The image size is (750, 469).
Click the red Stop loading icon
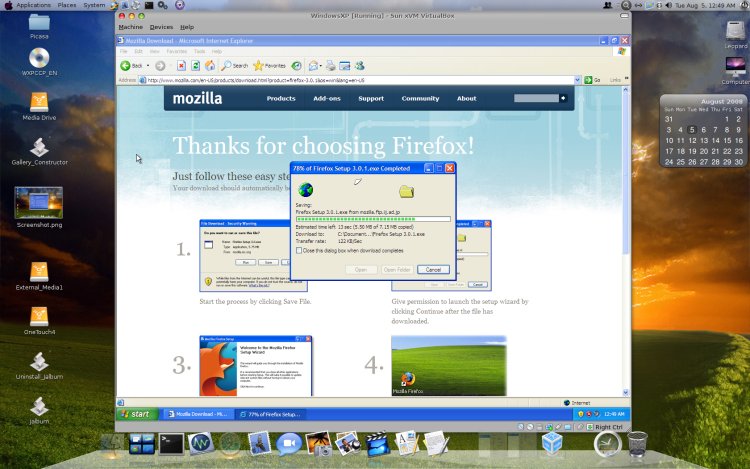pos(181,65)
